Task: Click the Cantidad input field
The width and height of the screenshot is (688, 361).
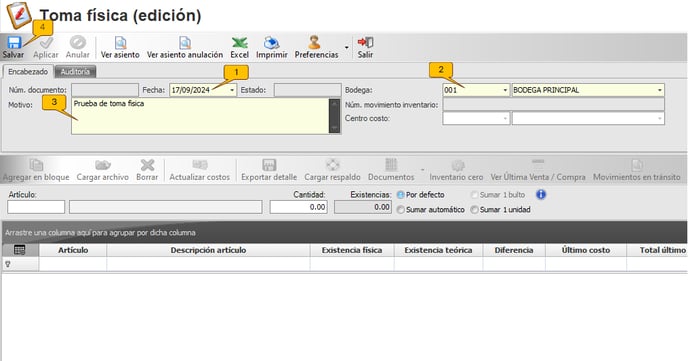Action: tap(298, 207)
